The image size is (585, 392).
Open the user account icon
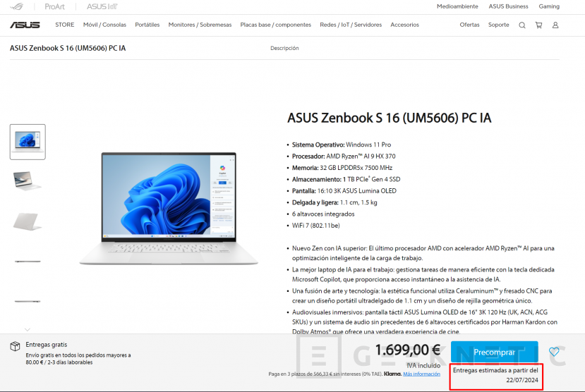click(555, 25)
